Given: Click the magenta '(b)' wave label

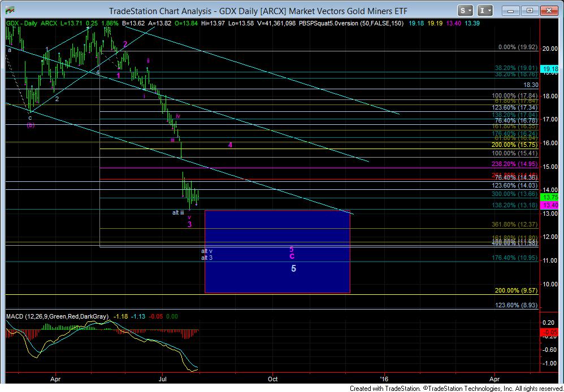Looking at the screenshot, I should [31, 125].
